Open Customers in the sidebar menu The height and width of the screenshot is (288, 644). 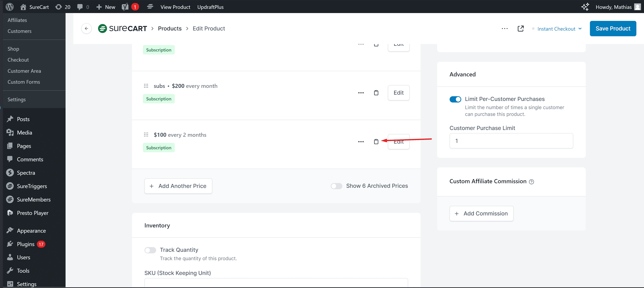pyautogui.click(x=19, y=31)
